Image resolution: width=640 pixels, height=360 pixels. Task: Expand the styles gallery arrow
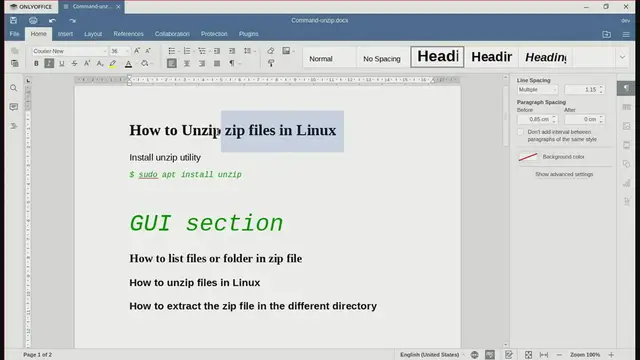tap(622, 57)
